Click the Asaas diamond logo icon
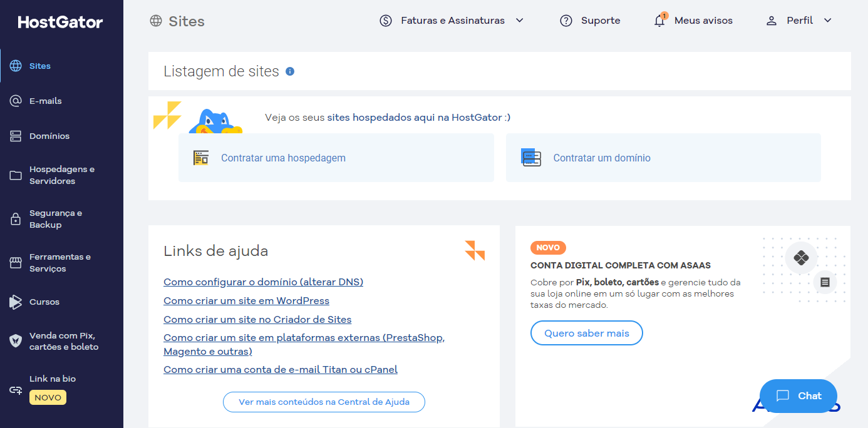The width and height of the screenshot is (868, 428). coord(801,258)
